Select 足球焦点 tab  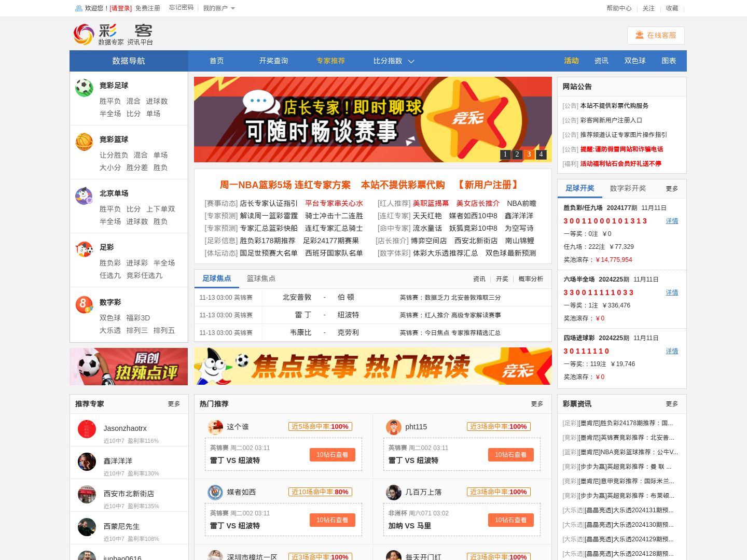pyautogui.click(x=217, y=278)
